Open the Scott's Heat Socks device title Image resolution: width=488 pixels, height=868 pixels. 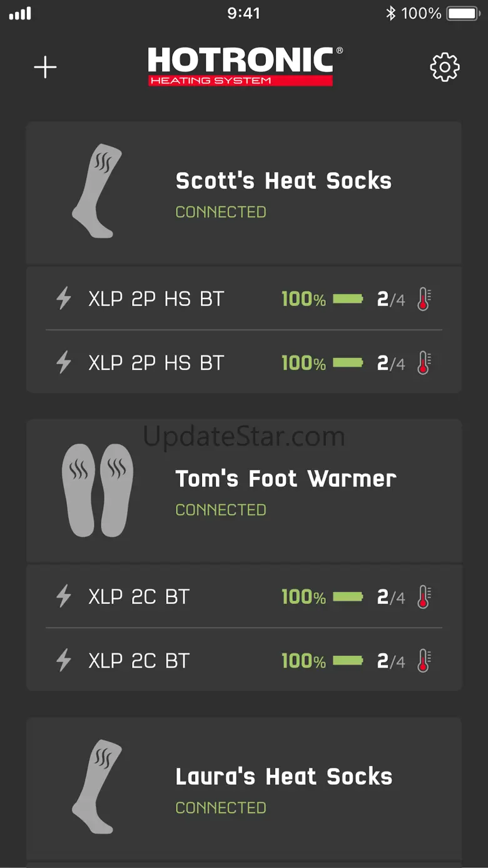point(283,181)
